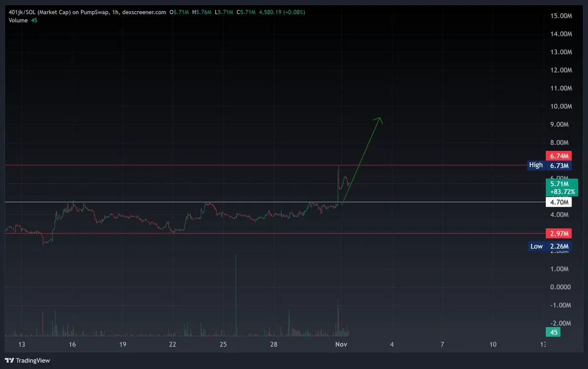Viewport: 588px width, 369px height.
Task: Click the 25 date label on time axis
Action: [223, 344]
